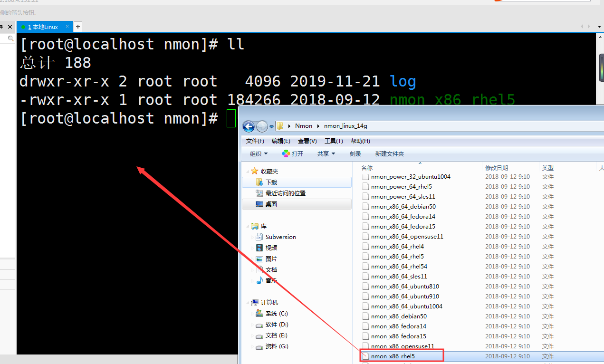Screen dimensions: 604x364
Task: Click the 文档 documents library icon
Action: pos(259,269)
